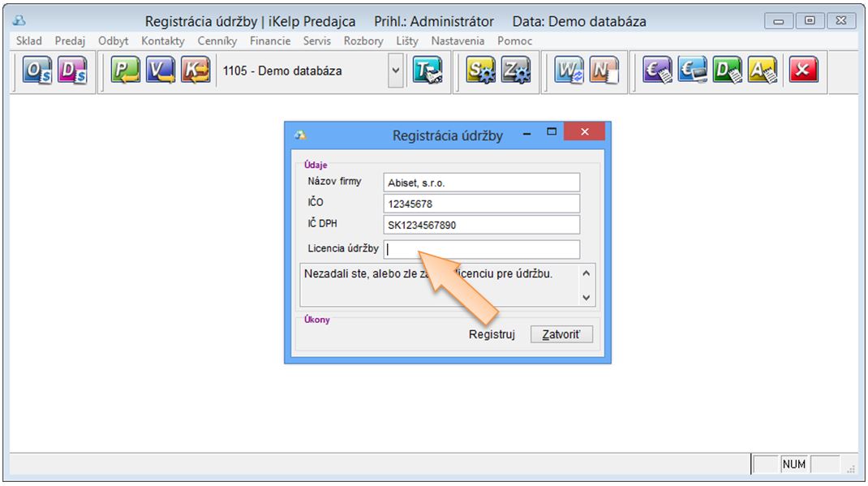Click the orange 'K' toolbar icon
868x486 pixels.
(x=196, y=71)
